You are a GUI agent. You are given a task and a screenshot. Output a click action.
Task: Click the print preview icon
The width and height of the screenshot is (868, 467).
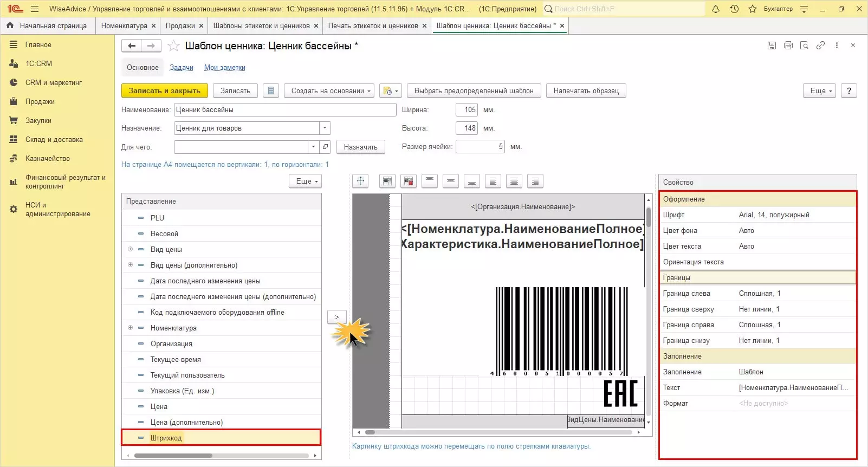805,46
